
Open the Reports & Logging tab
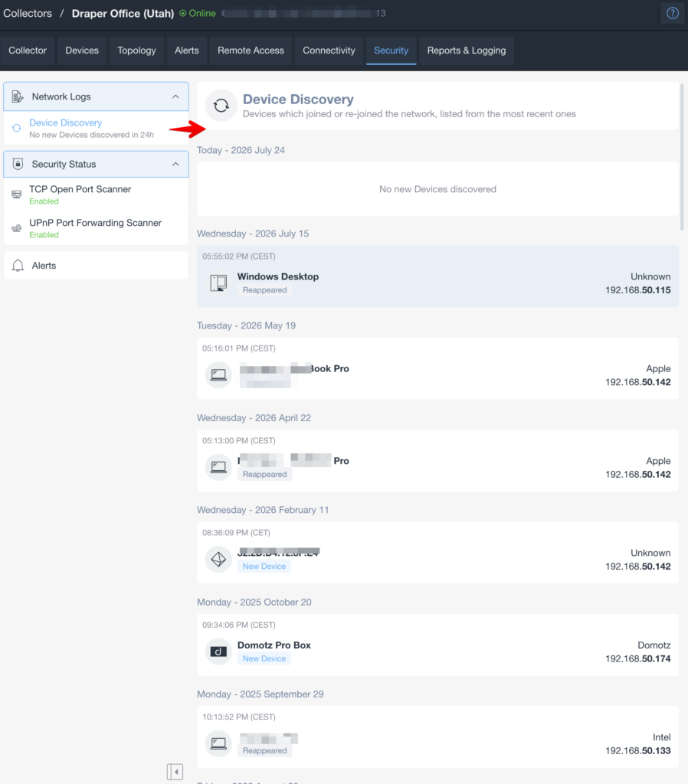coord(467,51)
